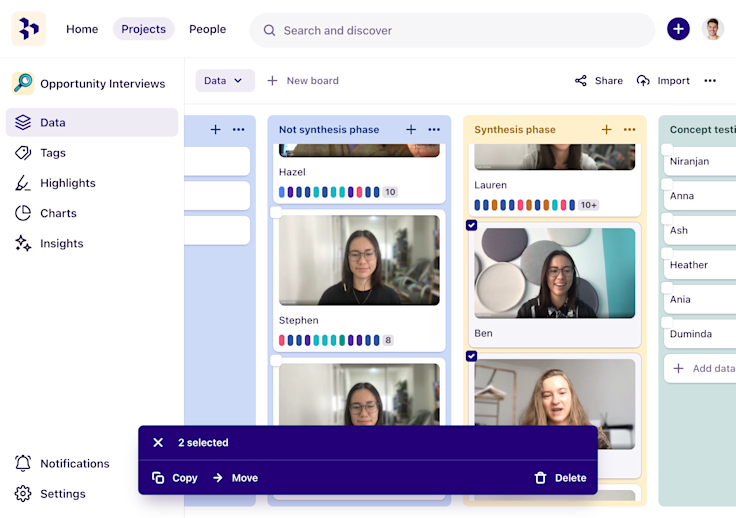Viewport: 736px width, 518px height.
Task: Select Tags in the sidebar
Action: pos(92,153)
